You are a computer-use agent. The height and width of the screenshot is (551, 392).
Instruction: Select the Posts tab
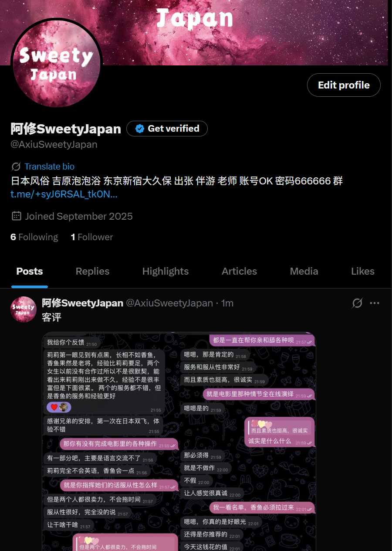tap(30, 271)
